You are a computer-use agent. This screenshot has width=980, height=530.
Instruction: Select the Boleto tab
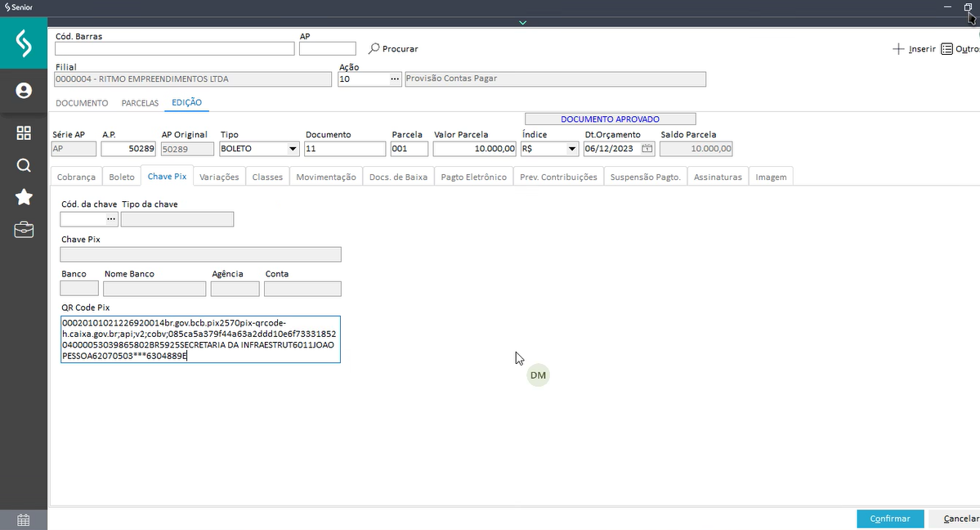pyautogui.click(x=122, y=177)
